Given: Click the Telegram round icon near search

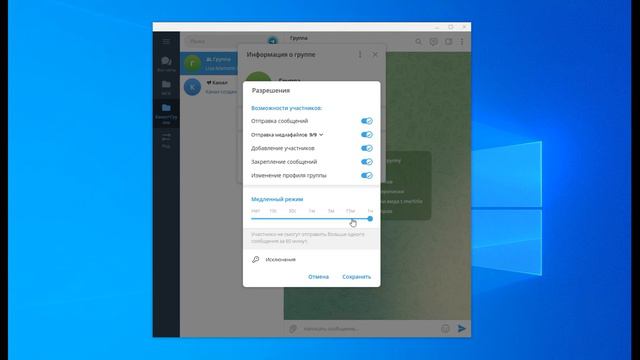Looking at the screenshot, I should pyautogui.click(x=273, y=41).
